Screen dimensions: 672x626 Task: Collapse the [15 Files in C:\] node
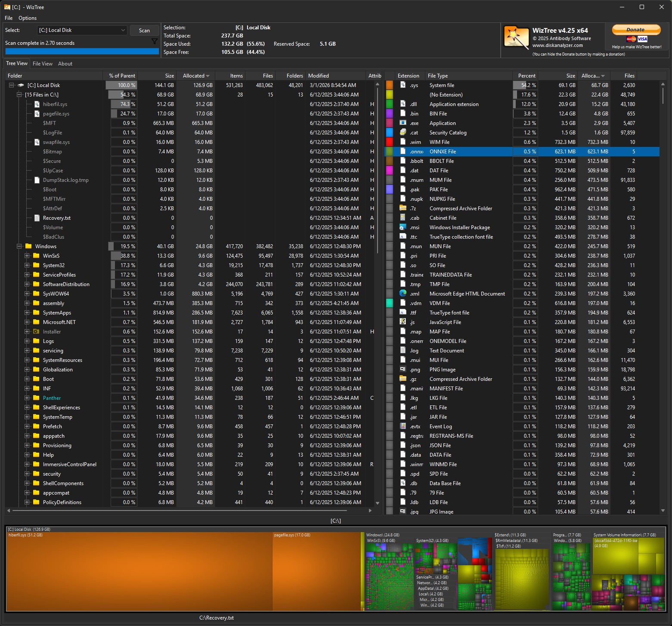click(19, 95)
